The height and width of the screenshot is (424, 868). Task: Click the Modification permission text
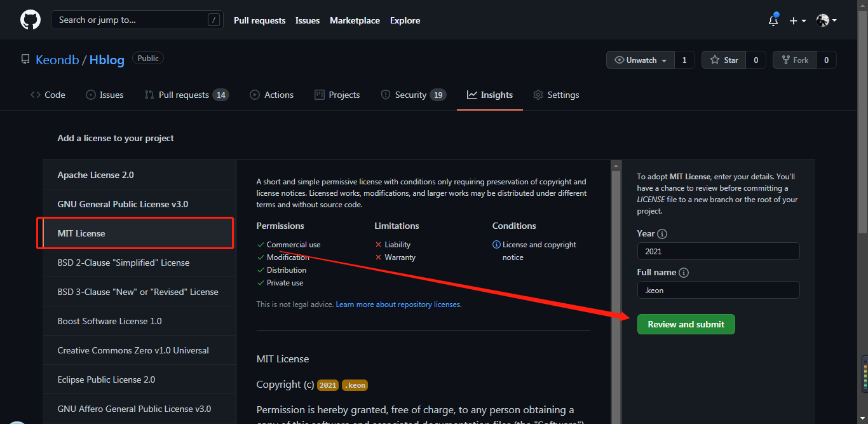[288, 257]
